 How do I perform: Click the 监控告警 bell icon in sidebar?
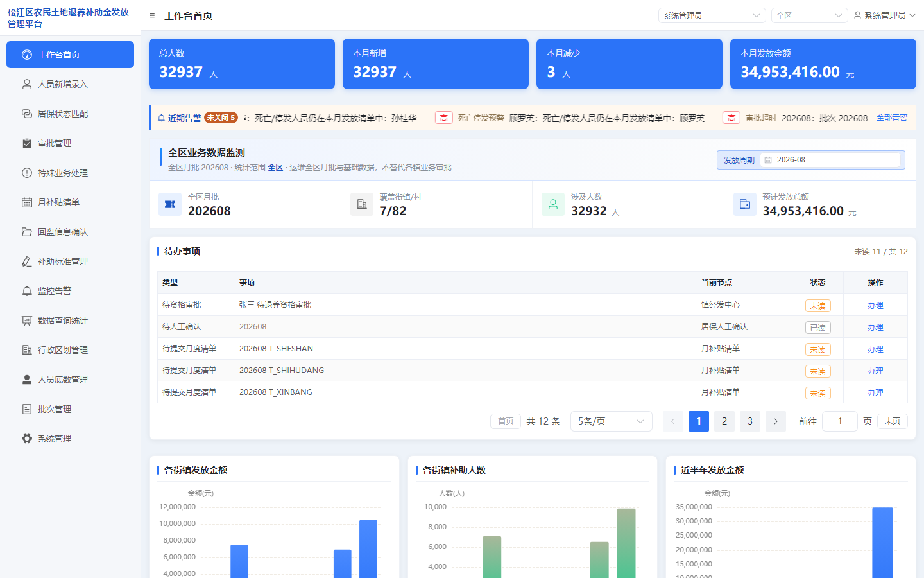click(x=27, y=291)
